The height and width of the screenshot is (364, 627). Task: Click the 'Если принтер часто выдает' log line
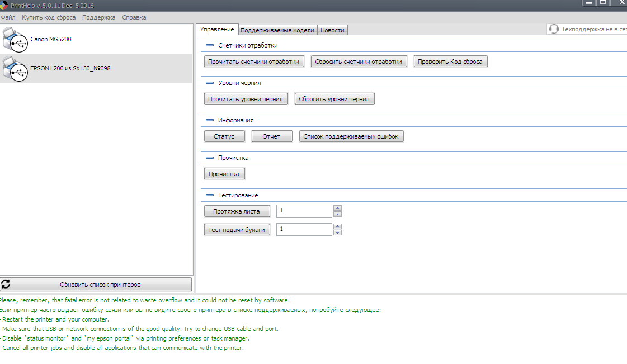190,310
